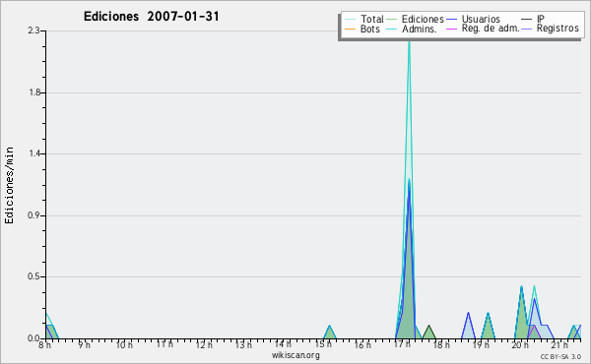
Task: Click the y-axis value 0.0
Action: 33,338
